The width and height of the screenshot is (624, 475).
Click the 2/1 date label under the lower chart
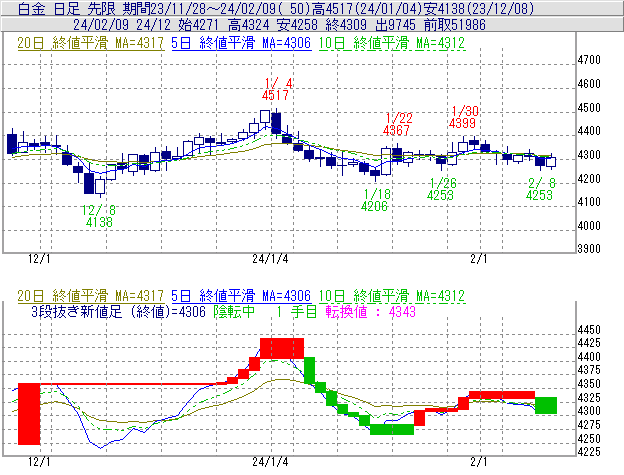coord(479,462)
